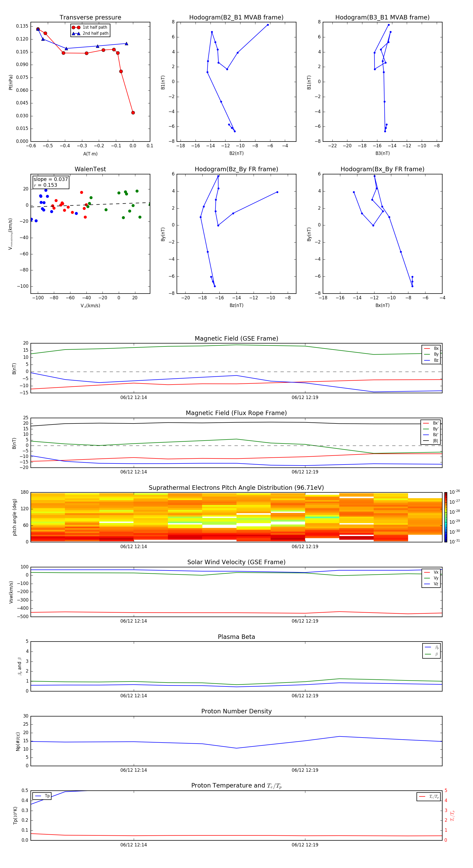This screenshot has height=868, width=473.
Task: Click the B2(nT) x-axis label
Action: coord(236,153)
